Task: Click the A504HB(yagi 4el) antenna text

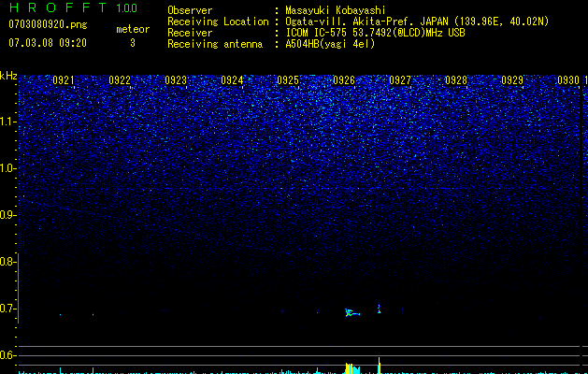Action: click(x=330, y=44)
